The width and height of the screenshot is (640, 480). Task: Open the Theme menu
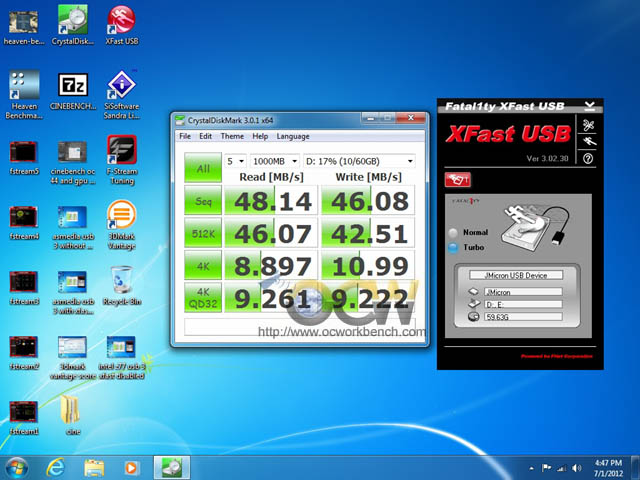click(232, 136)
